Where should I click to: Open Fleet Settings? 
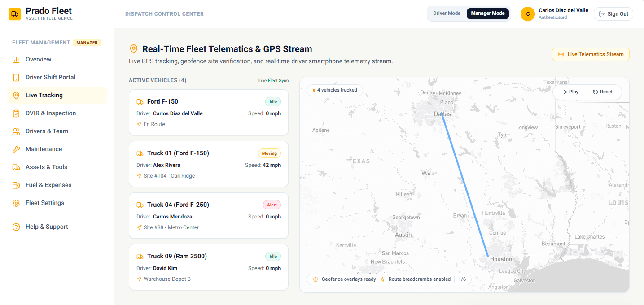(57, 203)
